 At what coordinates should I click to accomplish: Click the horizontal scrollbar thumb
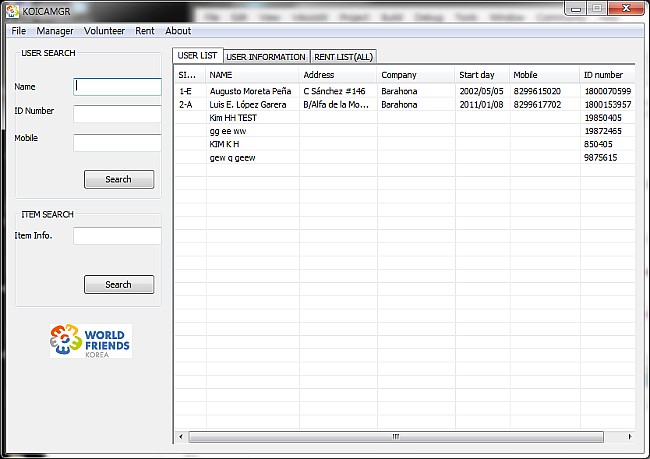396,437
